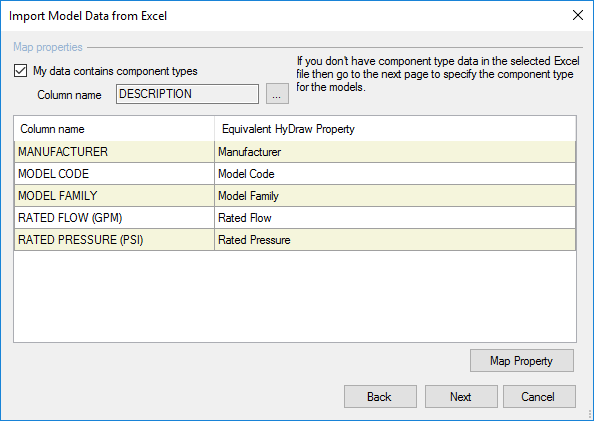Click the Map Property button
This screenshot has width=594, height=421.
[522, 361]
